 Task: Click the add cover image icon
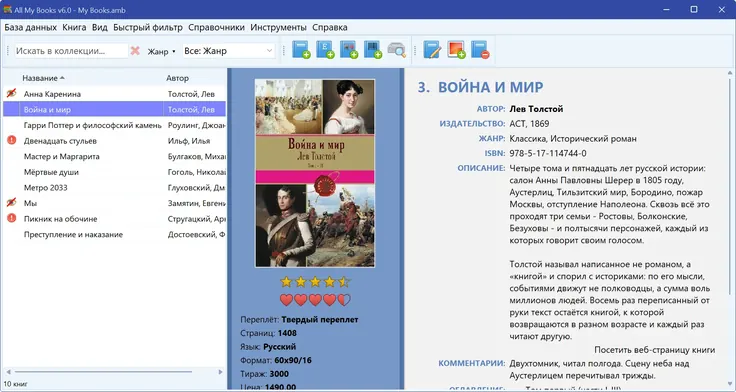(456, 50)
